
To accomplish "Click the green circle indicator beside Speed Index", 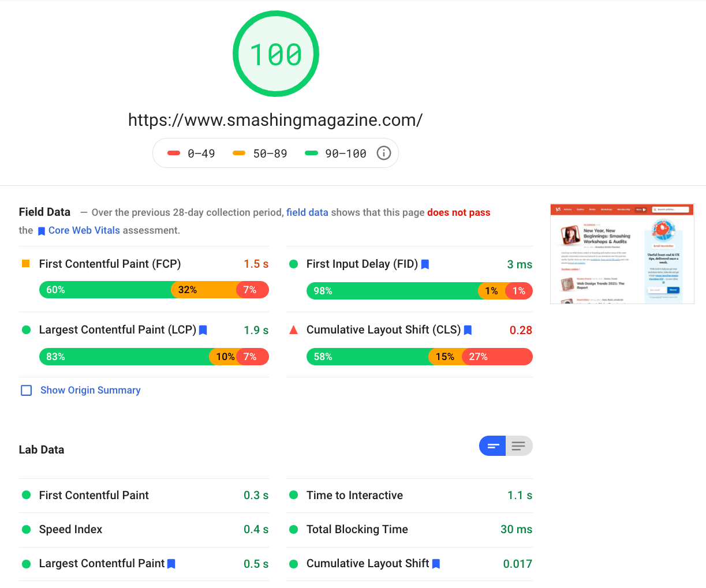I will 25,529.
